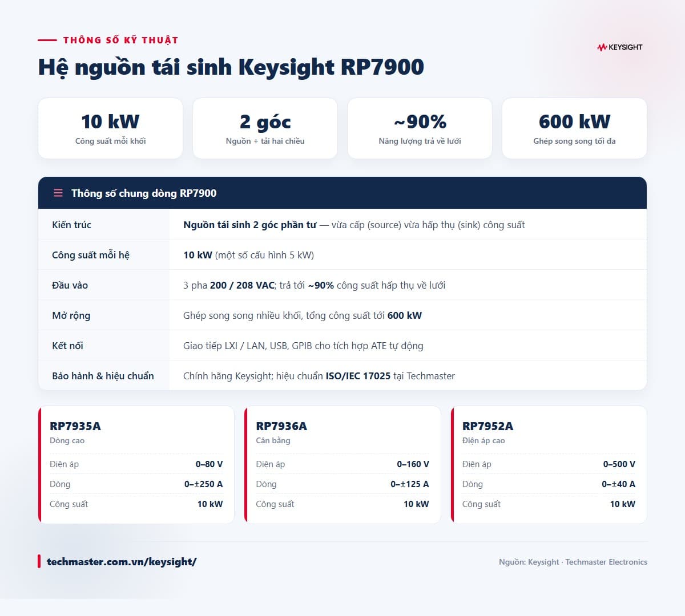Click the Mở rộng row label
This screenshot has height=616, width=685.
(71, 315)
